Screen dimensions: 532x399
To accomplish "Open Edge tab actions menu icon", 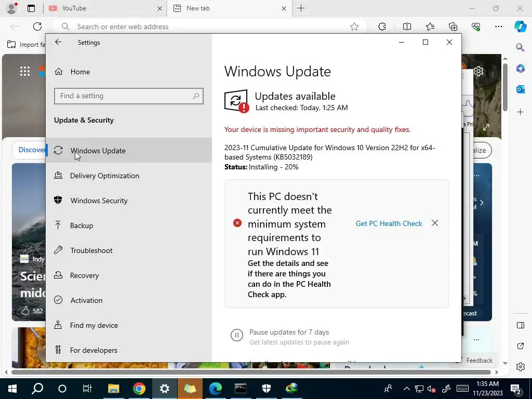I will 31,8.
